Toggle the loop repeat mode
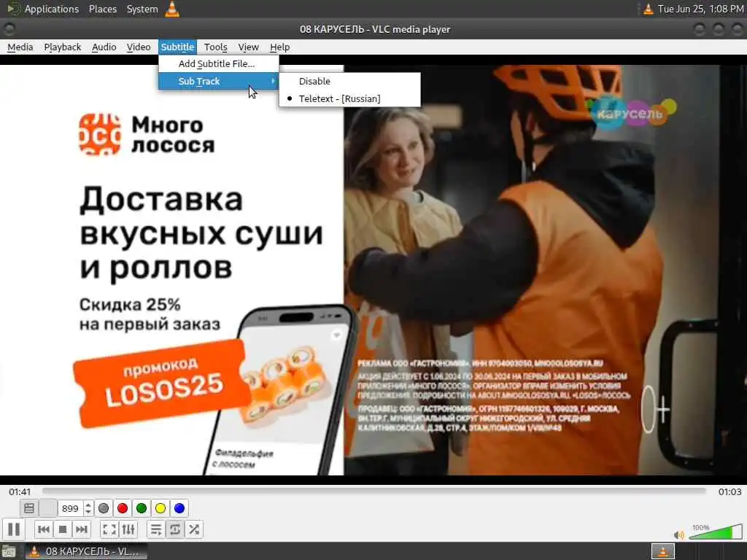This screenshot has height=560, width=747. (175, 529)
